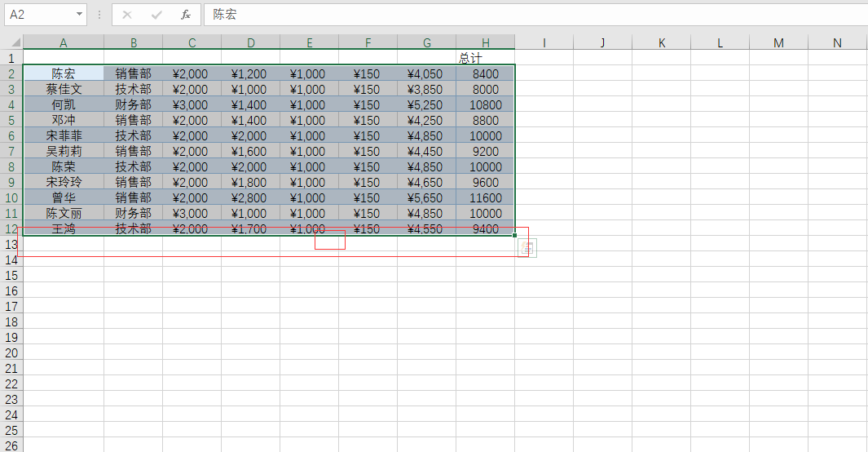Screen dimensions: 868x452
Task: Click the cell containing 陈荣
Action: pos(64,166)
